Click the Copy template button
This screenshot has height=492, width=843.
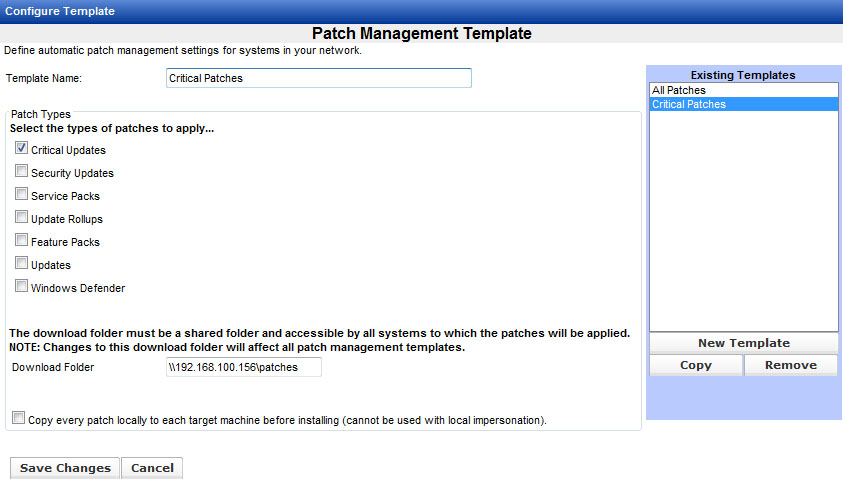point(695,365)
